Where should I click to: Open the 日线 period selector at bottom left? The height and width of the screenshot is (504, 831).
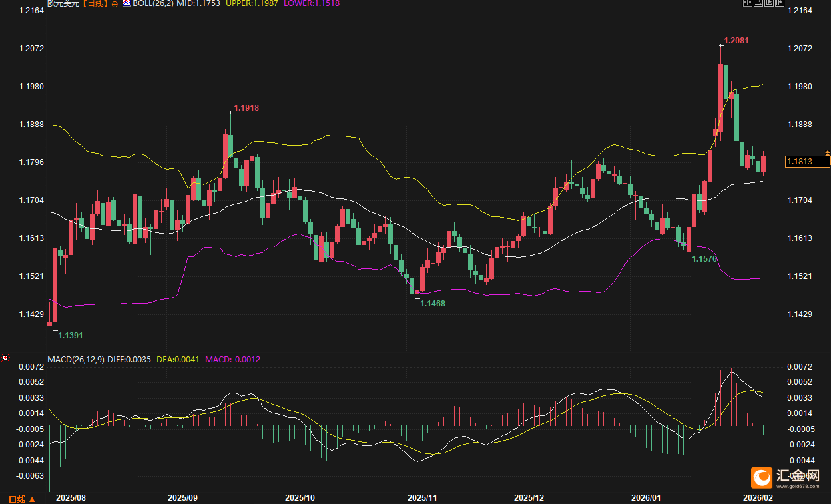point(21,499)
